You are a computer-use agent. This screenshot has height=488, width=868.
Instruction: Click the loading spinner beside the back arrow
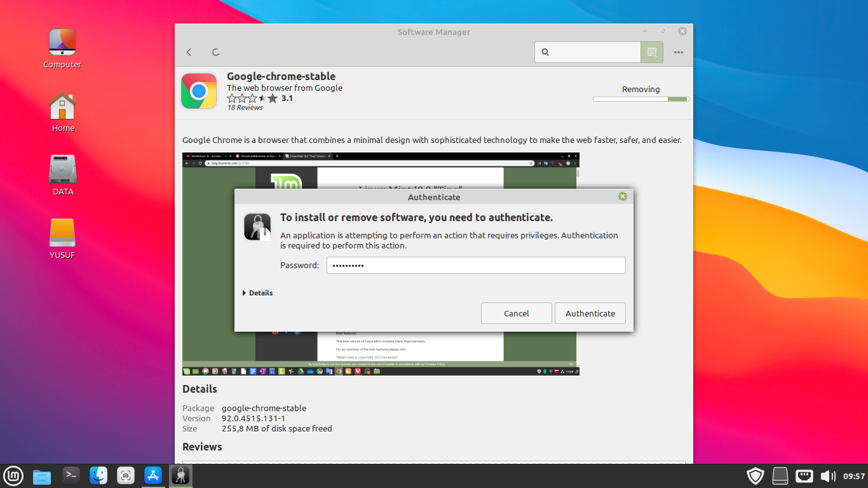tap(215, 52)
